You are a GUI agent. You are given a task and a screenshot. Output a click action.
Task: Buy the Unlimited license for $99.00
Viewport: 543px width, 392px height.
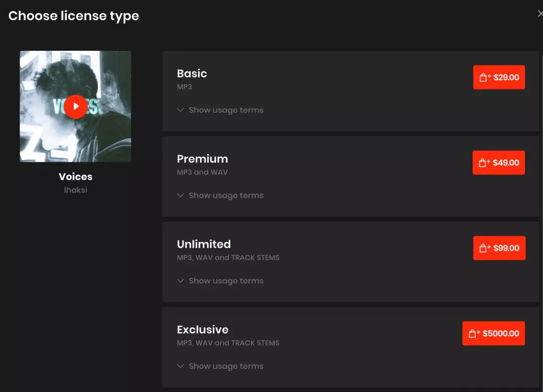click(x=499, y=248)
